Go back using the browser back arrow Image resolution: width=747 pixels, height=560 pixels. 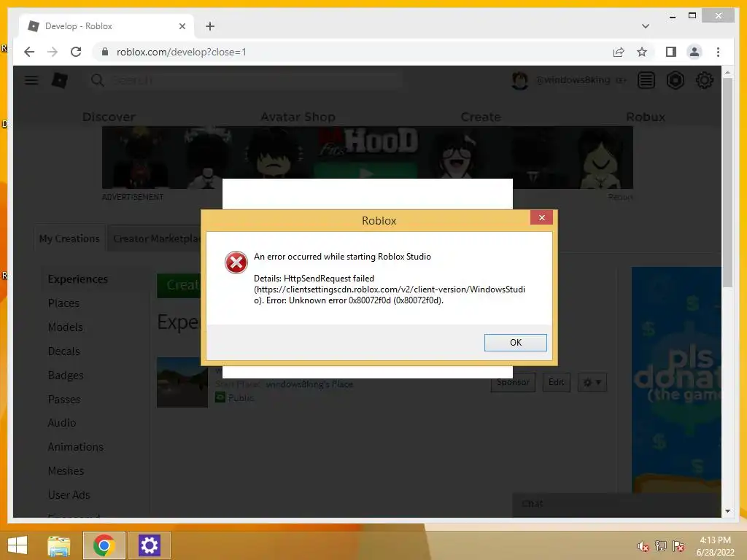29,52
